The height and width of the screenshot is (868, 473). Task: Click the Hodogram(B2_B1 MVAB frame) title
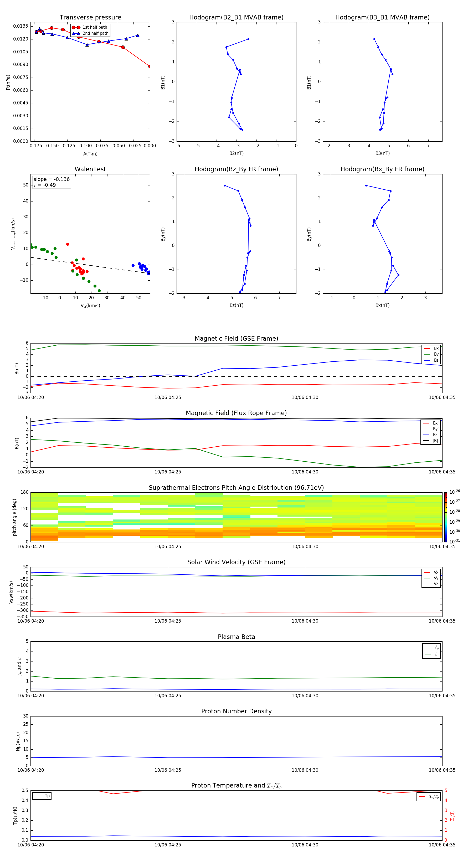coord(236,18)
